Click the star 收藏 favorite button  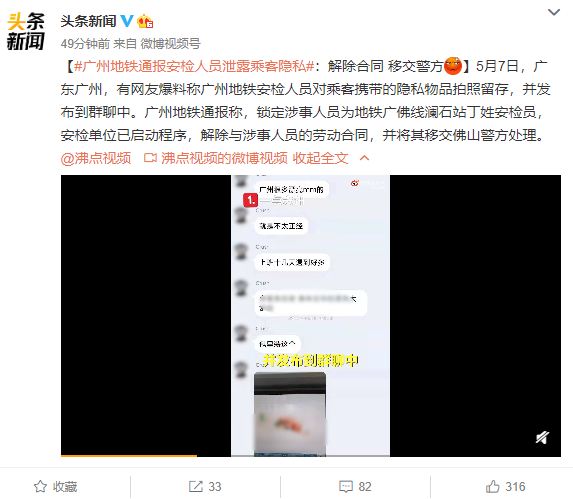click(x=56, y=487)
